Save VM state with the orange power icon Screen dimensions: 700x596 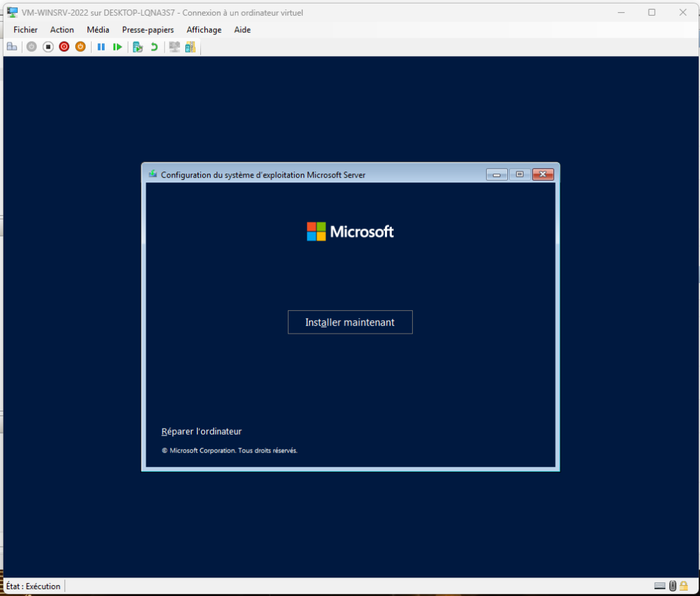click(x=80, y=46)
